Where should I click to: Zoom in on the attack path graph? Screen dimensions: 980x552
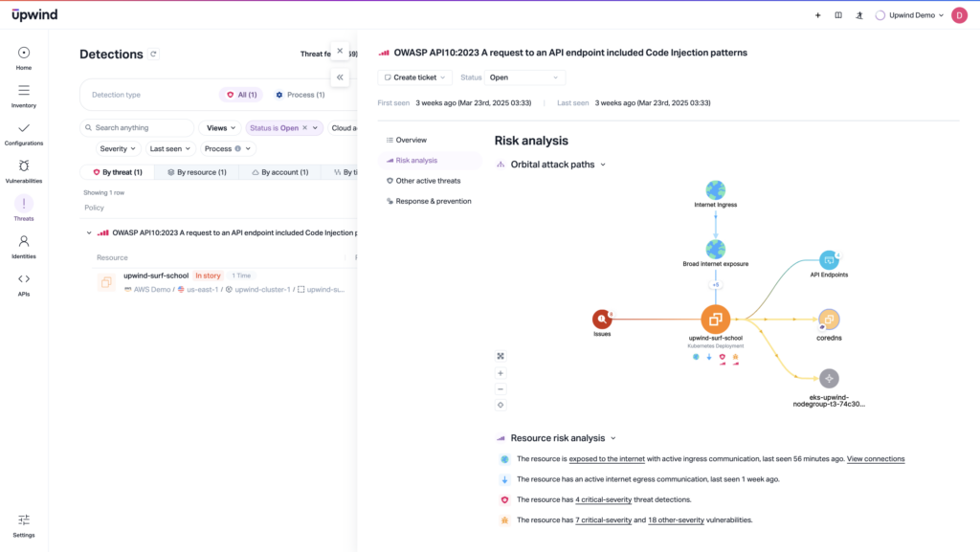(x=501, y=373)
